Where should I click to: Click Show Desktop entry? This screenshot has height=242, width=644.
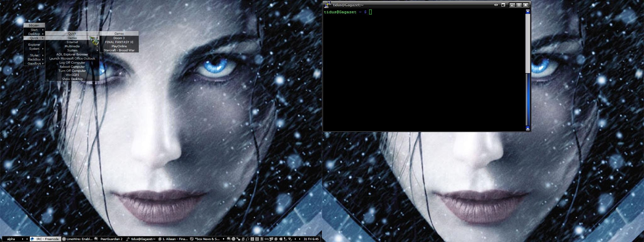tap(72, 79)
